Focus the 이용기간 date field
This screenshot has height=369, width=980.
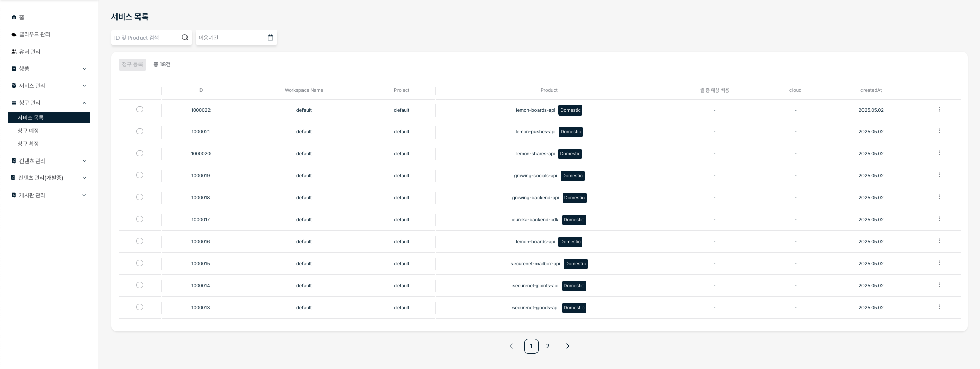[237, 37]
